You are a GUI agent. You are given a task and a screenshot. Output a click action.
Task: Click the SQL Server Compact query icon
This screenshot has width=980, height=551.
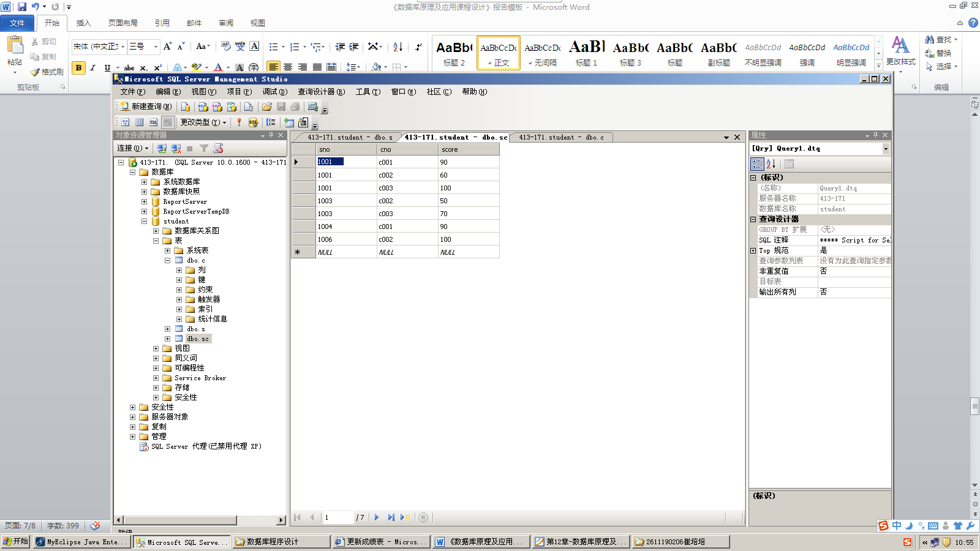coord(249,107)
